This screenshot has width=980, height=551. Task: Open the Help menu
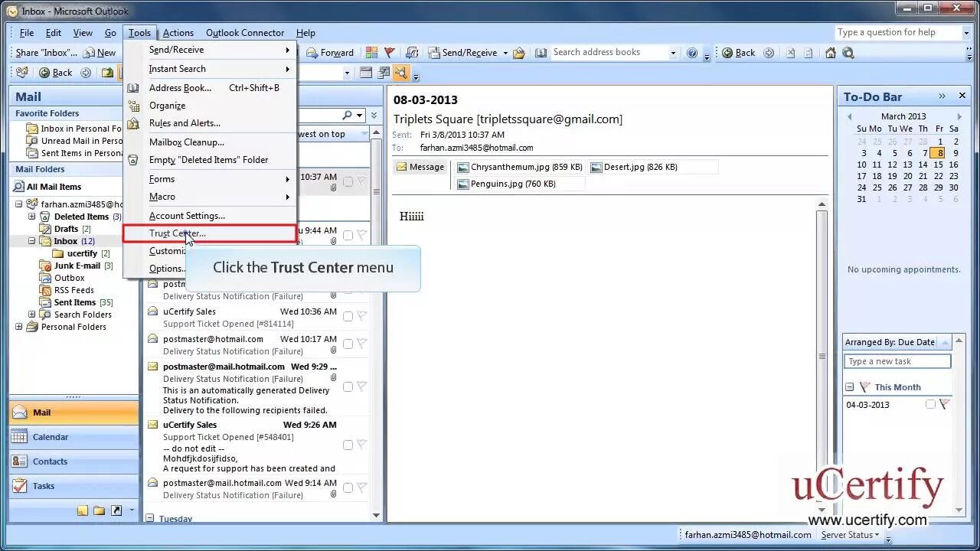305,33
